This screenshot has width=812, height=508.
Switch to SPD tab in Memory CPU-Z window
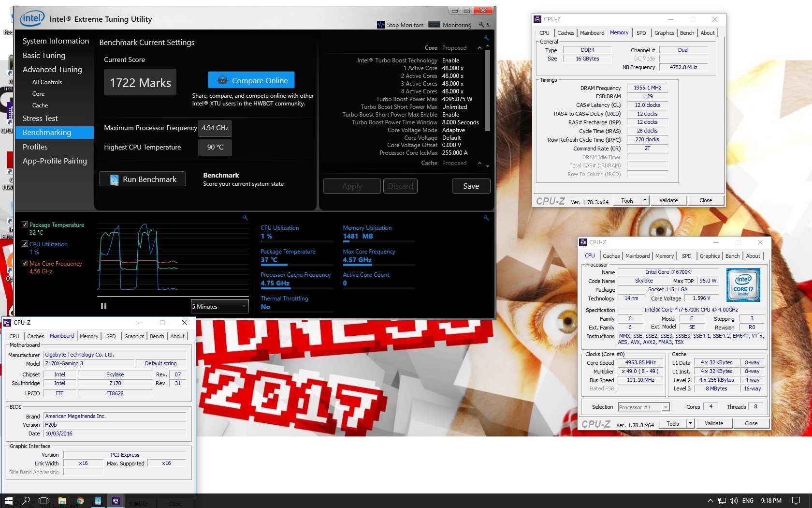coord(641,33)
